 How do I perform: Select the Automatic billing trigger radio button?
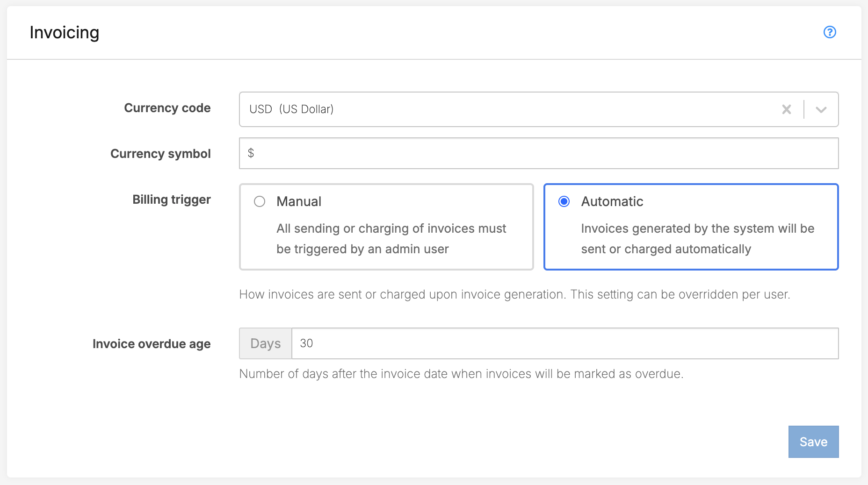coord(564,201)
